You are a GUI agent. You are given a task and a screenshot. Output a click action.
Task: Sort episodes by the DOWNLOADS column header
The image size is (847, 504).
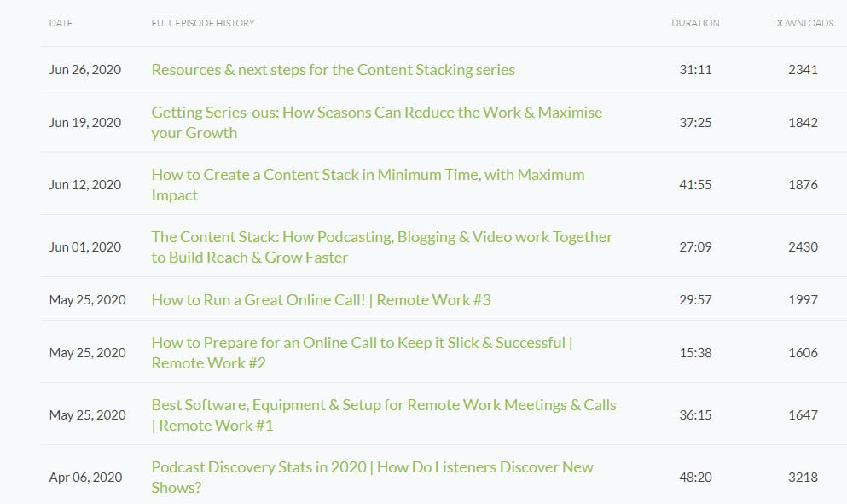click(x=802, y=23)
